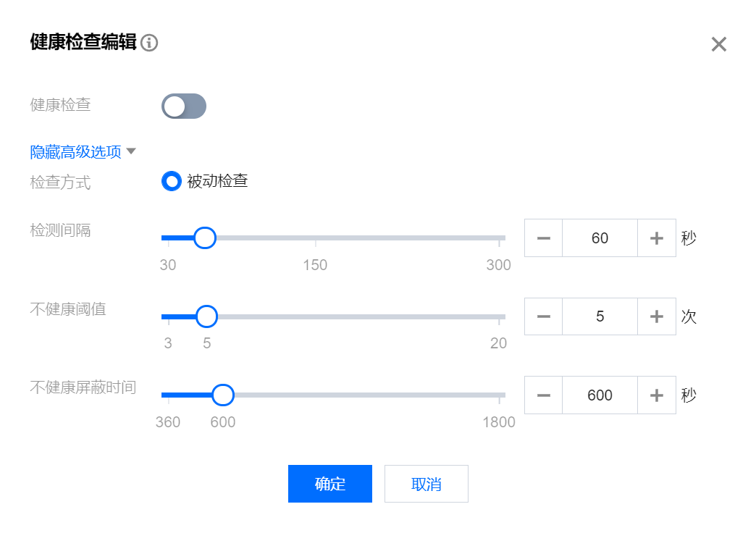The image size is (756, 533).
Task: Click the 150 mark on 检测间隔 slider
Action: (315, 265)
